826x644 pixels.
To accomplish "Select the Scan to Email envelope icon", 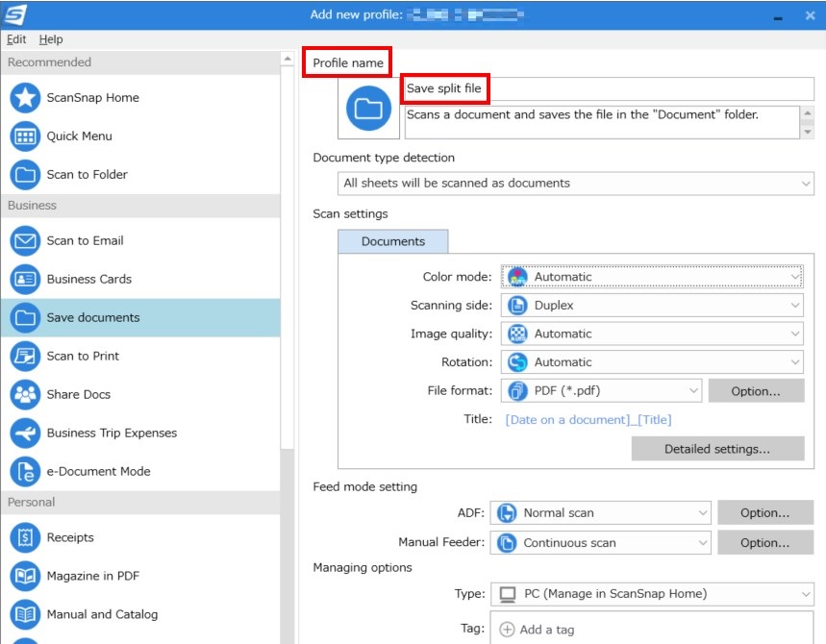I will click(x=25, y=240).
